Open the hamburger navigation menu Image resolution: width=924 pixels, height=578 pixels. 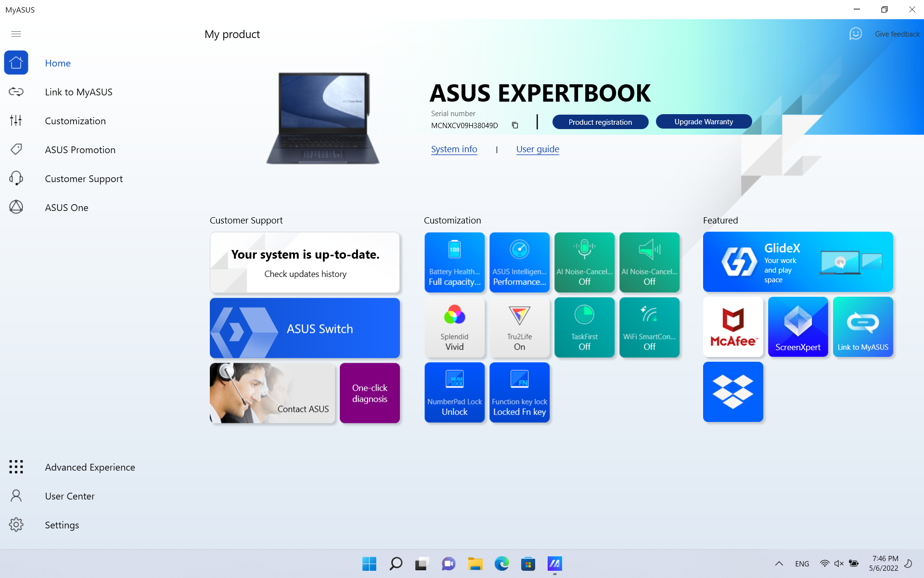[x=16, y=34]
